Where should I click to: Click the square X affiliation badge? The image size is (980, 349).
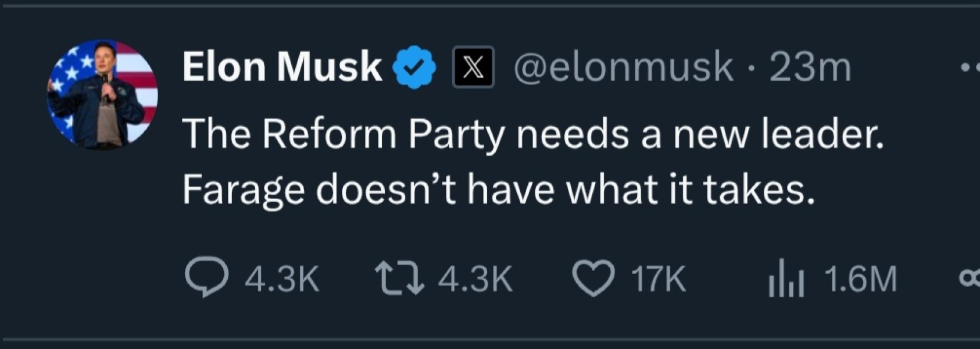click(x=474, y=67)
